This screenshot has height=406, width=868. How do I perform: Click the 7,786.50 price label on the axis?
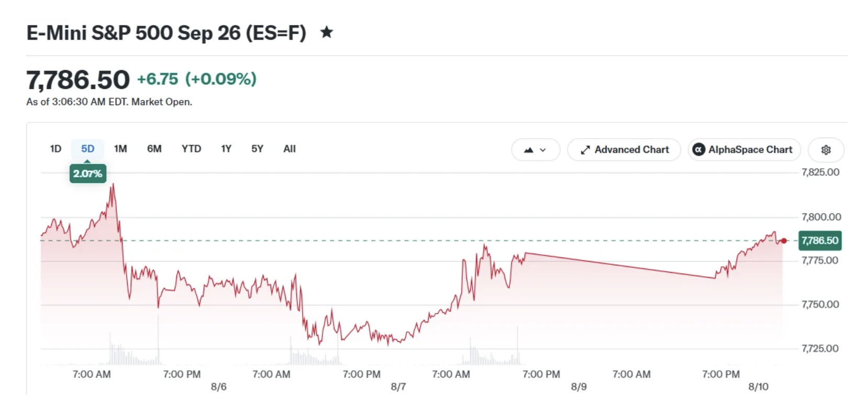820,241
